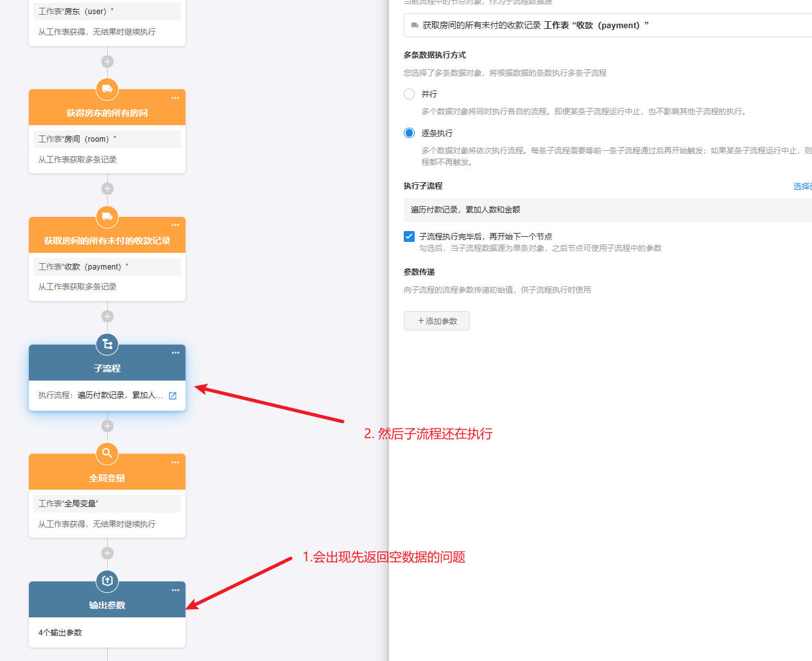
Task: Click the subprocess tree icon above 子流程 node
Action: 107,345
